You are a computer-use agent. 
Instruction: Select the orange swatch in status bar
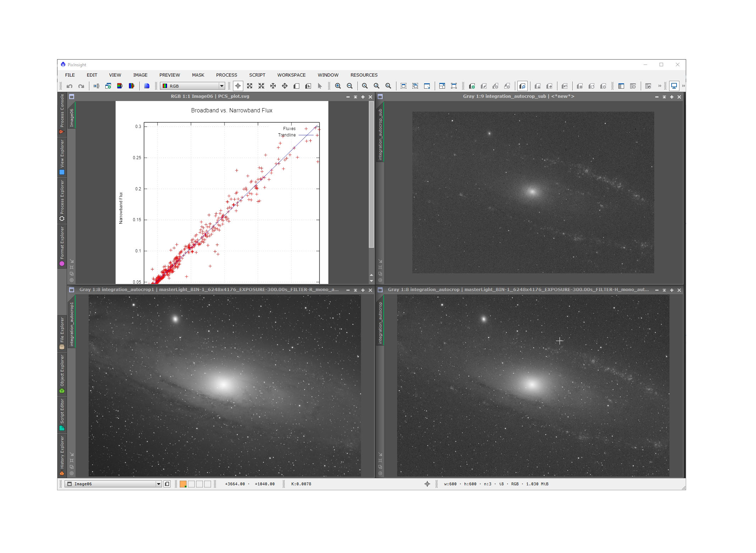(x=183, y=484)
